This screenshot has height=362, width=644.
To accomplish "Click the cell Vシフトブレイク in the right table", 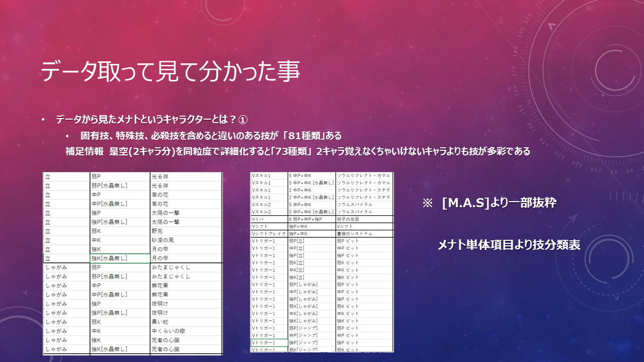I will [x=269, y=234].
